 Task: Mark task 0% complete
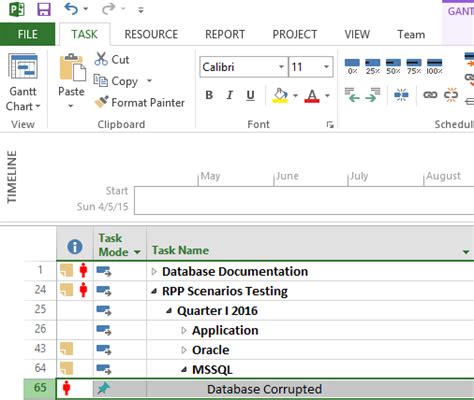(x=352, y=66)
